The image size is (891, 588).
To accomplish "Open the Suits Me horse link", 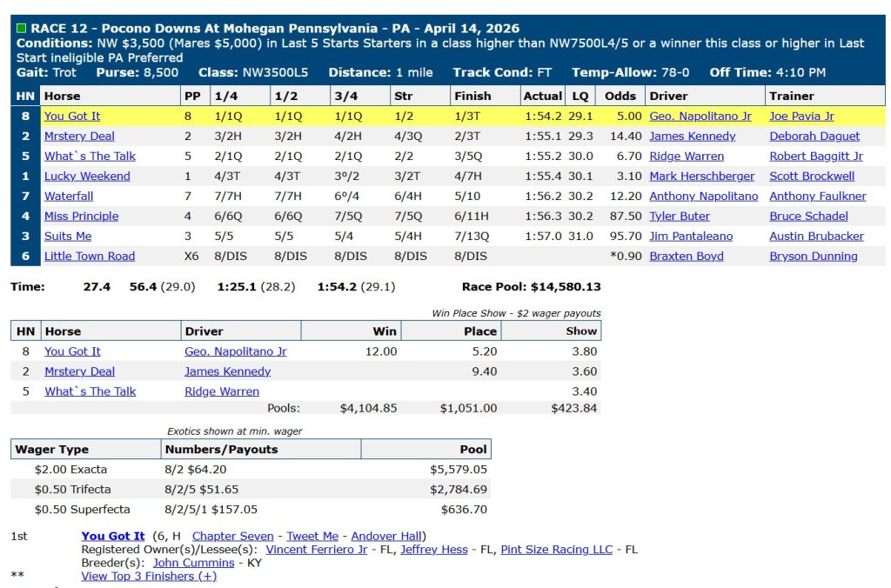I will coord(68,236).
